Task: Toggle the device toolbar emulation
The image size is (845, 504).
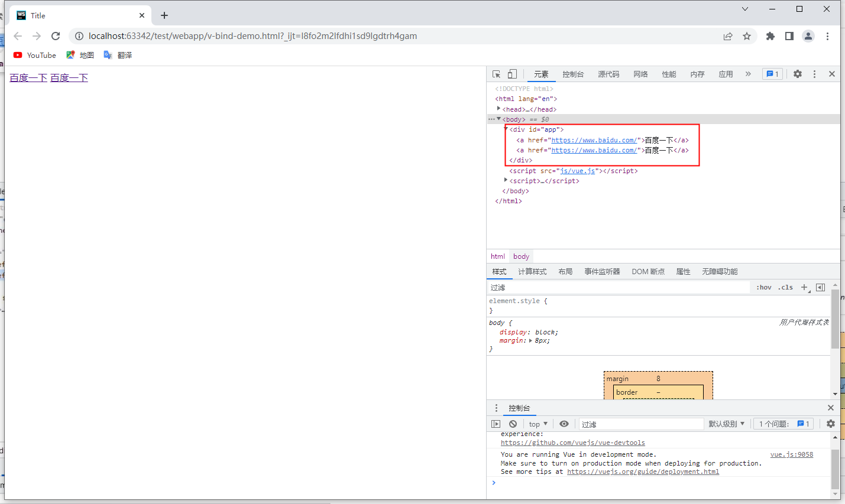Action: click(x=512, y=74)
